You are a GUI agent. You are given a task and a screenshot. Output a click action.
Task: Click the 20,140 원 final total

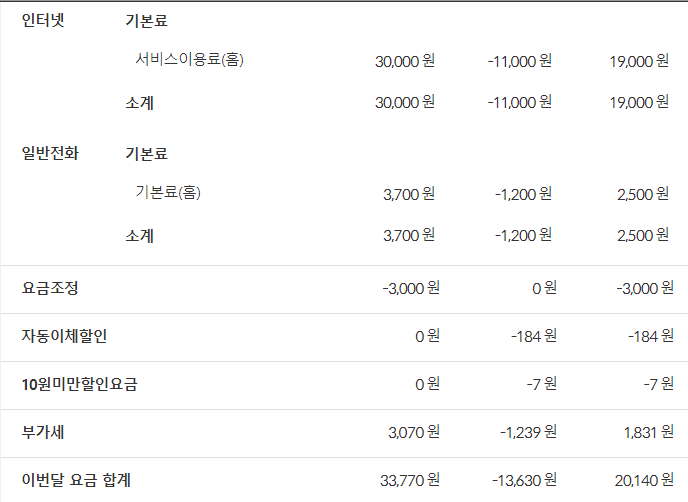point(642,480)
